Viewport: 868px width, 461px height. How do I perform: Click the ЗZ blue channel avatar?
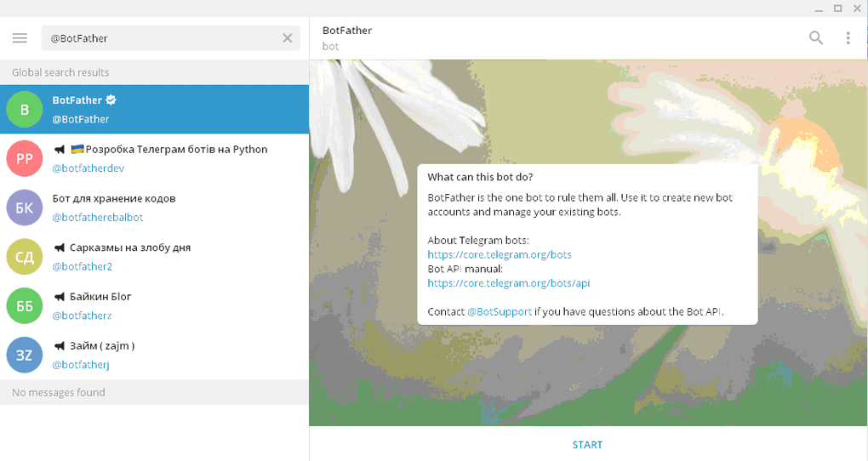tap(25, 356)
